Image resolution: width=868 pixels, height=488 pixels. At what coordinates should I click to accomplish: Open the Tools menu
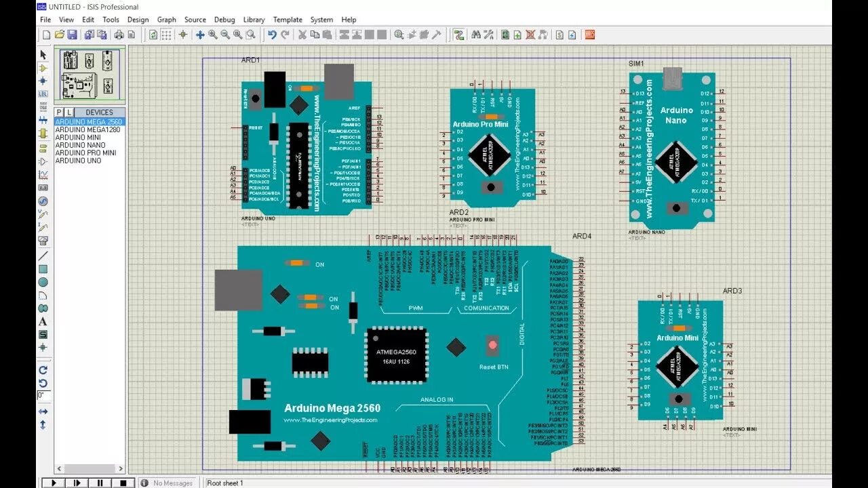point(111,20)
